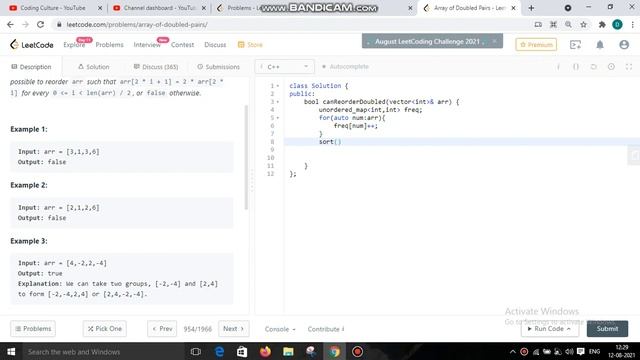This screenshot has height=360, width=640.
Task: Go to Prev problem
Action: (162, 329)
